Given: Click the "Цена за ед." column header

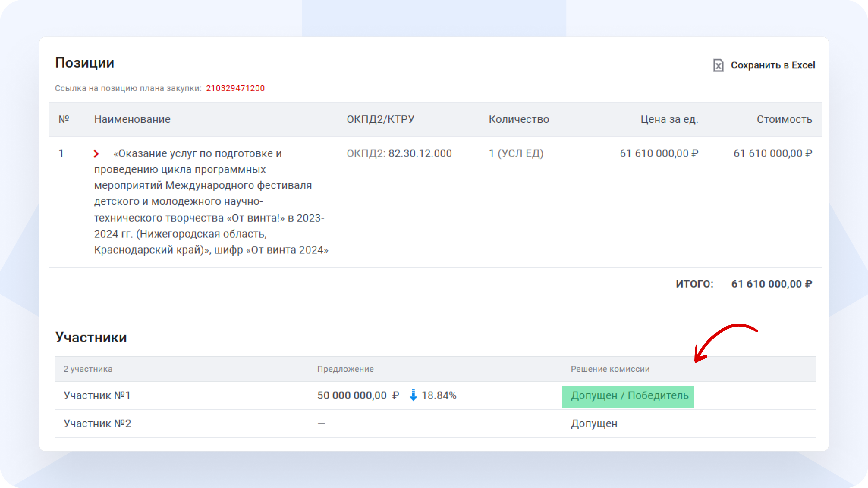Looking at the screenshot, I should [x=669, y=119].
